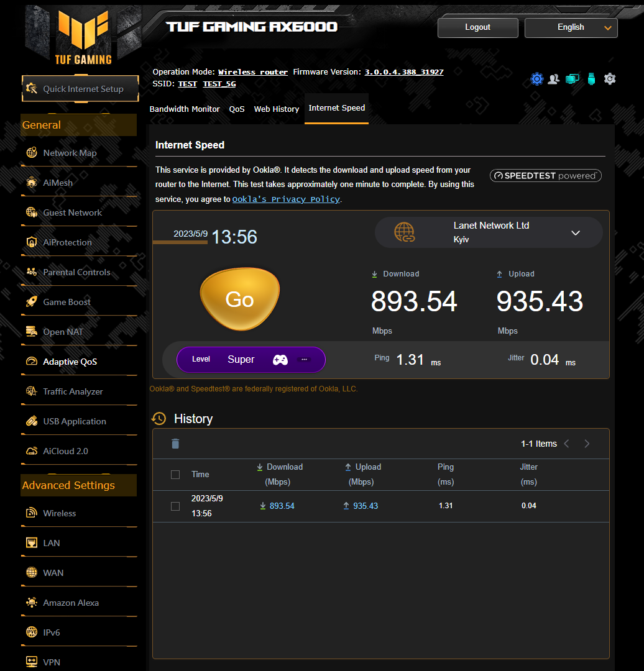Click the Wireless router operation mode link

click(252, 72)
